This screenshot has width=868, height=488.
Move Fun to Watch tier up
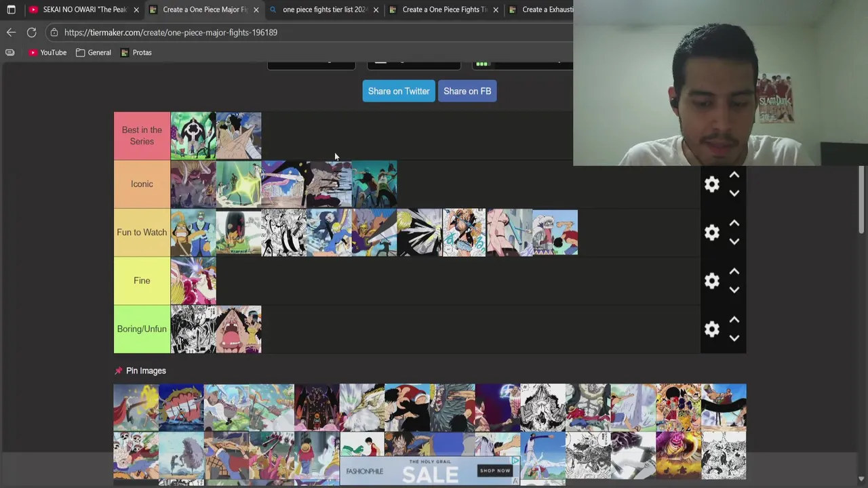[x=734, y=223]
